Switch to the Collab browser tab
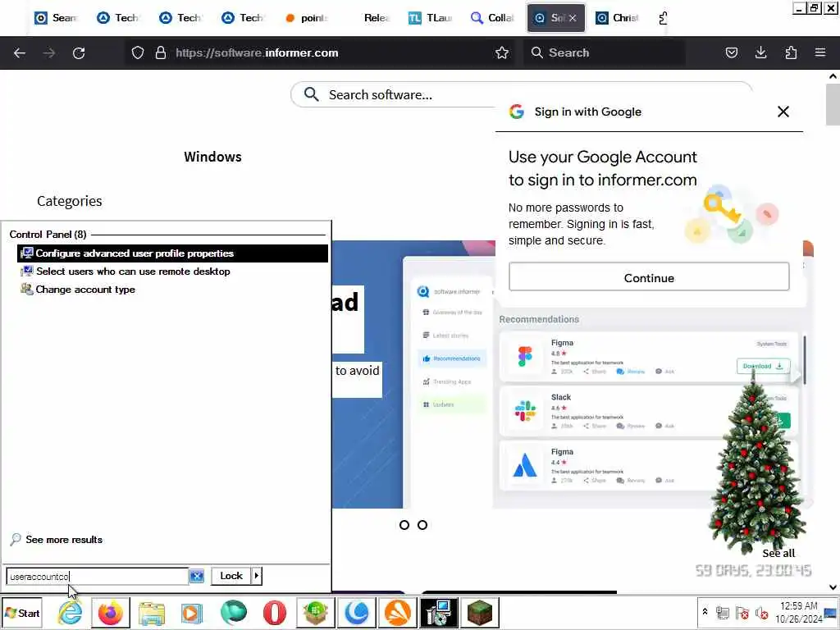Image resolution: width=840 pixels, height=630 pixels. [x=492, y=18]
